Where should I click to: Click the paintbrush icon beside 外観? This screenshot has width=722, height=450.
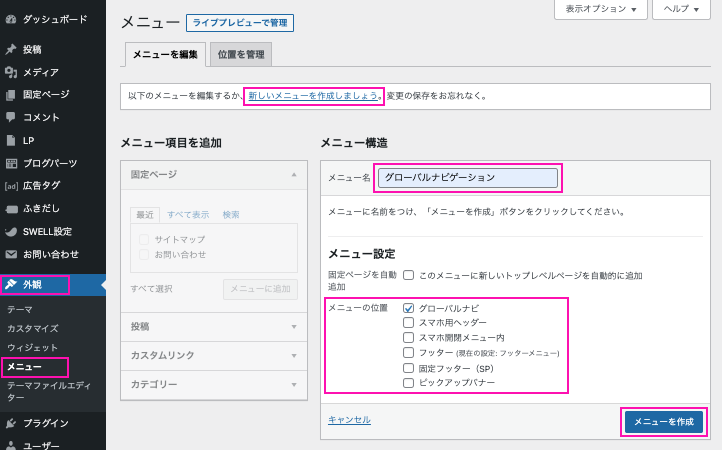tap(11, 285)
